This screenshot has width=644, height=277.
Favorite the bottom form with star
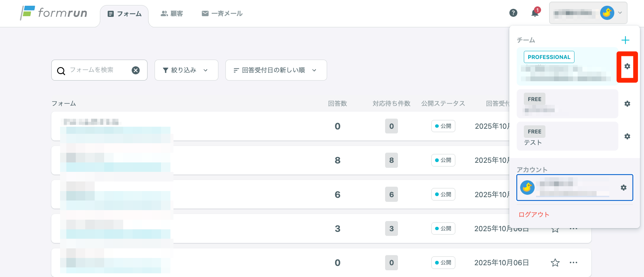tap(555, 263)
